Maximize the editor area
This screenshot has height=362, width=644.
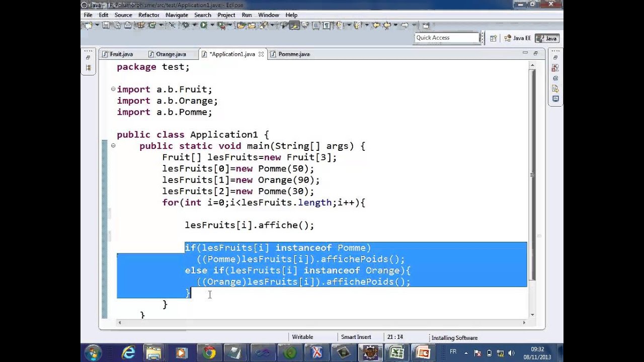(x=535, y=53)
